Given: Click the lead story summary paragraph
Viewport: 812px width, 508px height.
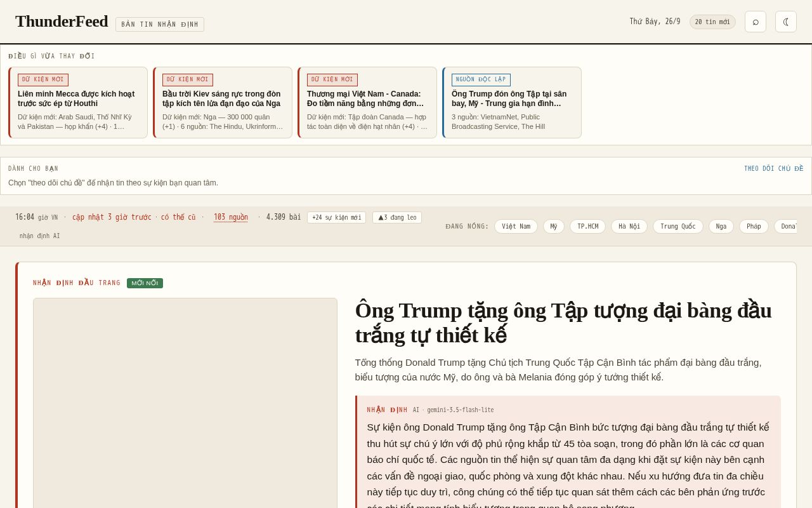Looking at the screenshot, I should coord(558,370).
